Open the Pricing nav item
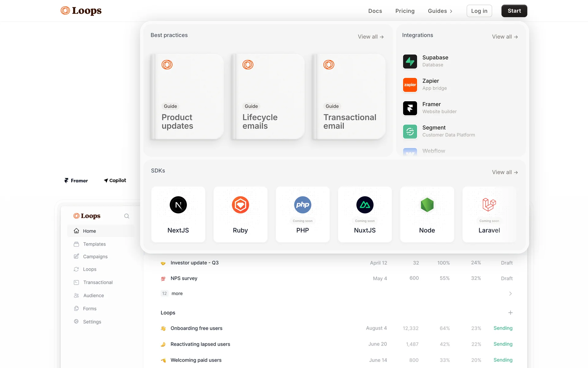Viewport: 588px width, 368px height. coord(405,11)
